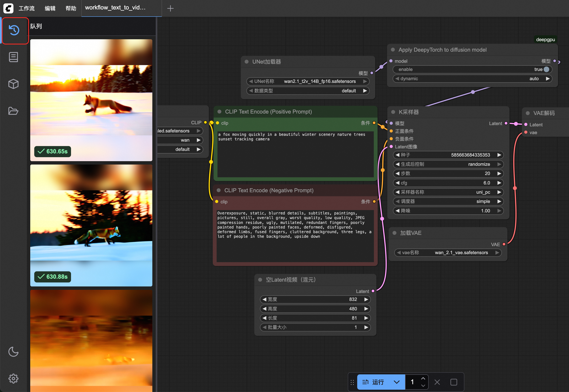Open the node library list icon
The width and height of the screenshot is (569, 392).
click(x=13, y=57)
